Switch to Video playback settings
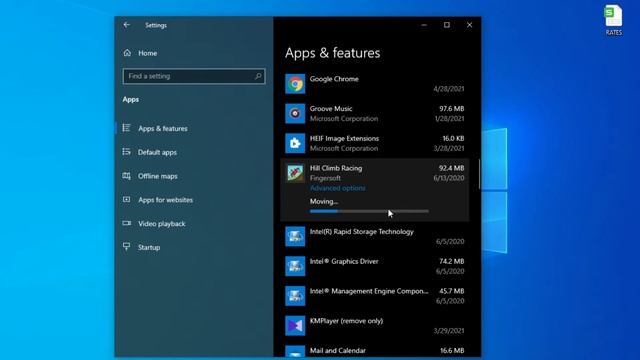The height and width of the screenshot is (360, 640). tap(162, 224)
